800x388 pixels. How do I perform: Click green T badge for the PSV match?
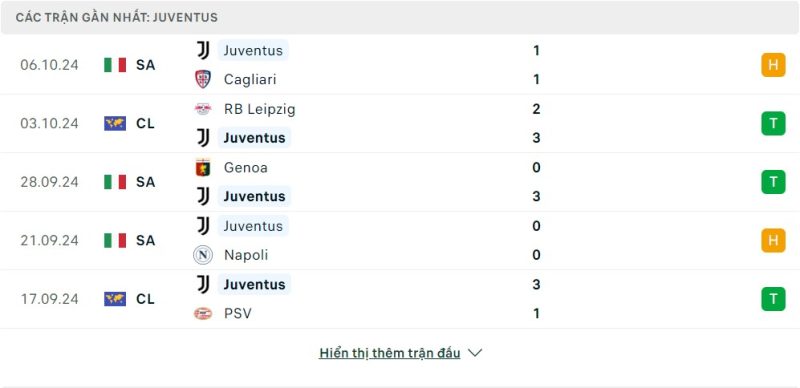[773, 299]
